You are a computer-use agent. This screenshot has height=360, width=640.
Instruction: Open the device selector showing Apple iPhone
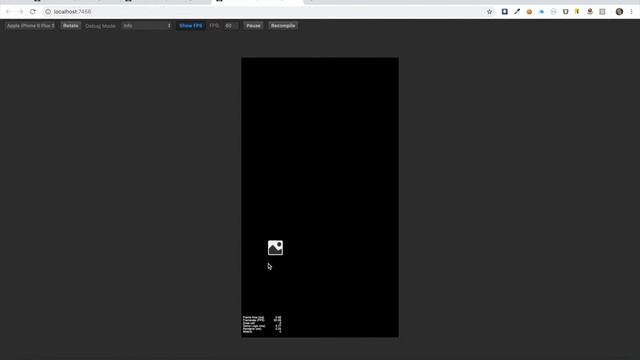(30, 26)
